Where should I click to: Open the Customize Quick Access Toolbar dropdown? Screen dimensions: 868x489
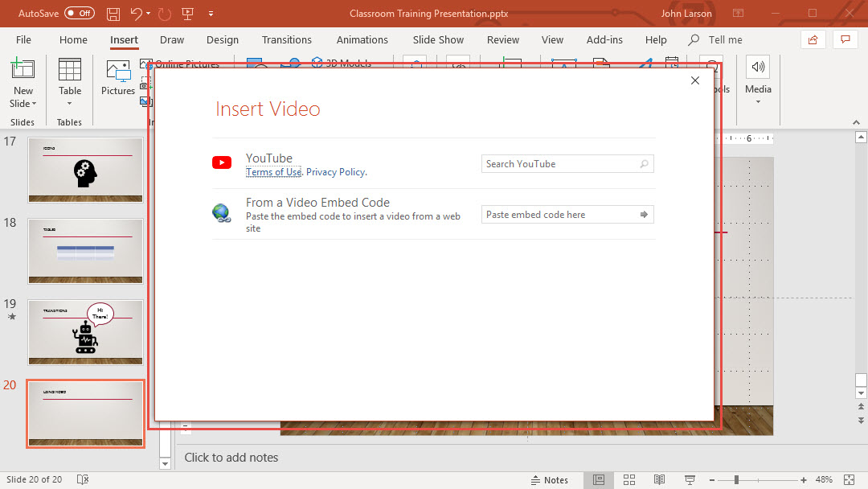point(211,14)
